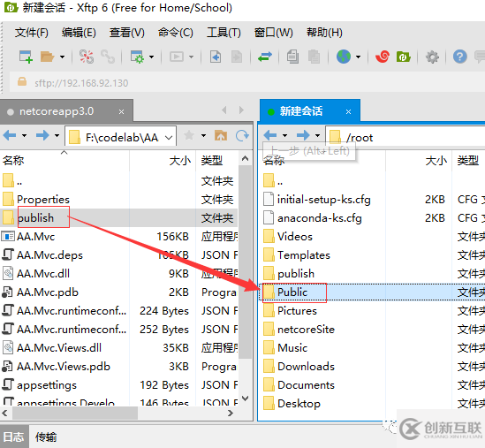485x448 pixels.
Task: Click the transfer play-window toolbar icon
Action: click(177, 57)
